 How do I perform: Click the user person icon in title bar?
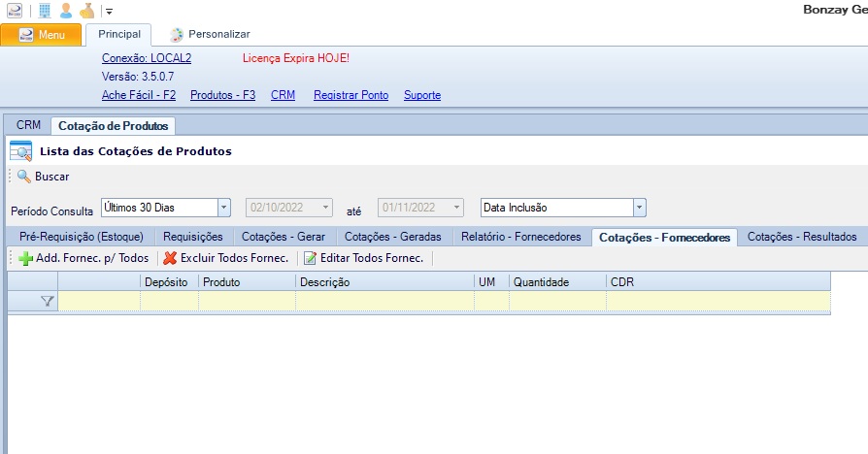(x=65, y=11)
